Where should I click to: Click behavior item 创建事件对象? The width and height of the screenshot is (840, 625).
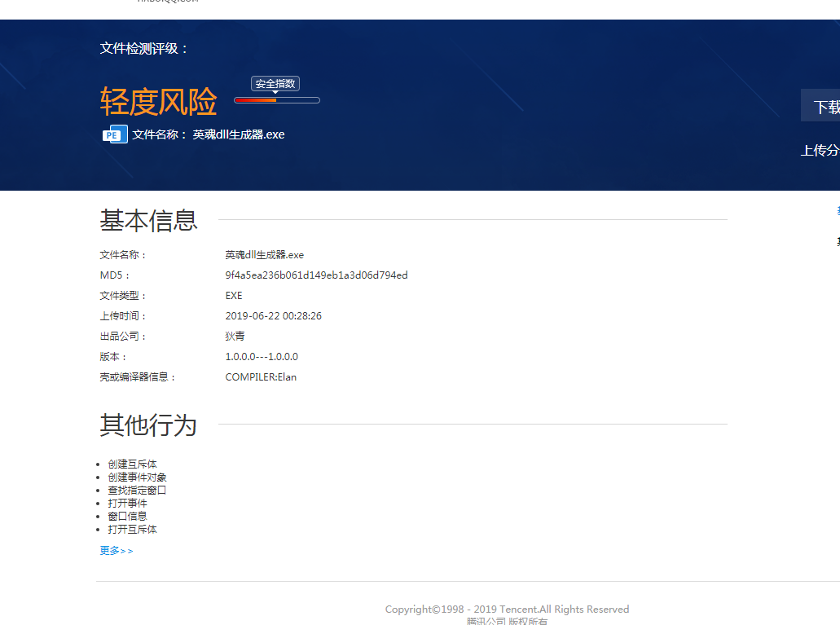click(x=137, y=477)
